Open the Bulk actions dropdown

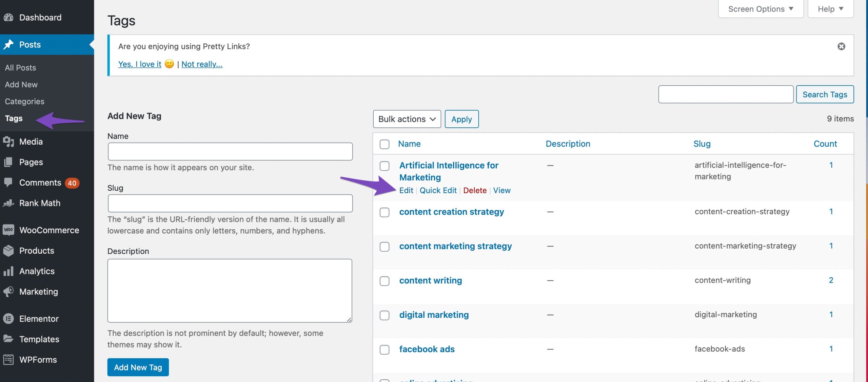pyautogui.click(x=407, y=119)
